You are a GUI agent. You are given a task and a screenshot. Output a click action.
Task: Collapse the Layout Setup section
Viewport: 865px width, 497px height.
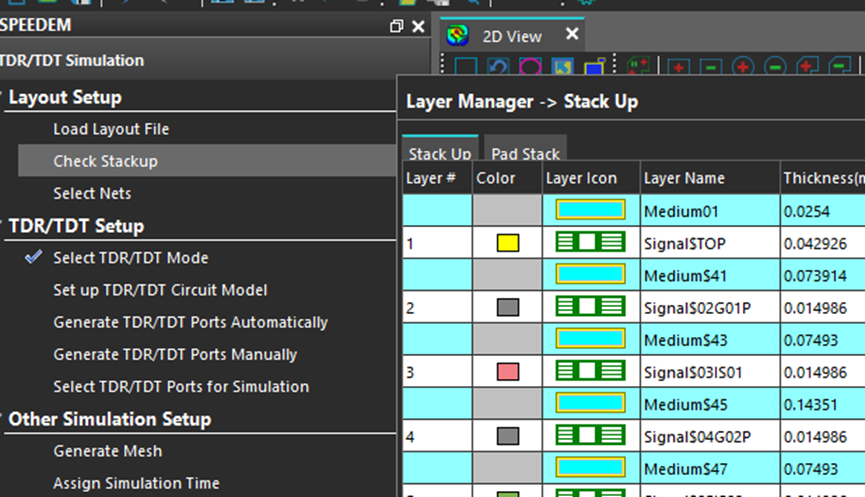click(2, 96)
